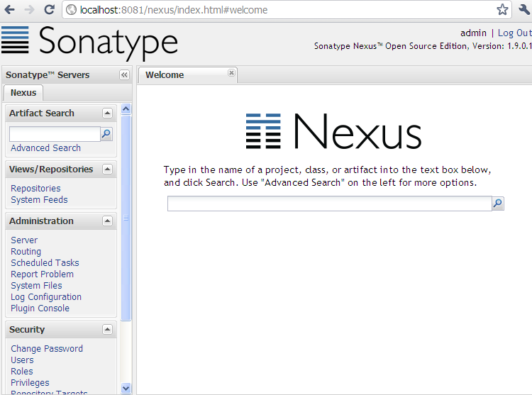The image size is (532, 395).
Task: Focus the main Welcome search text box
Action: (329, 204)
